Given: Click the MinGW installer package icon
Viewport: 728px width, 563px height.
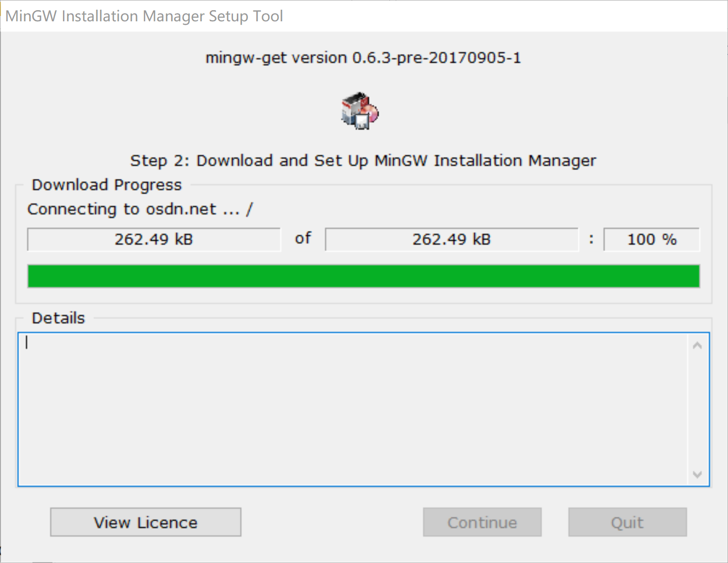Looking at the screenshot, I should [x=360, y=110].
